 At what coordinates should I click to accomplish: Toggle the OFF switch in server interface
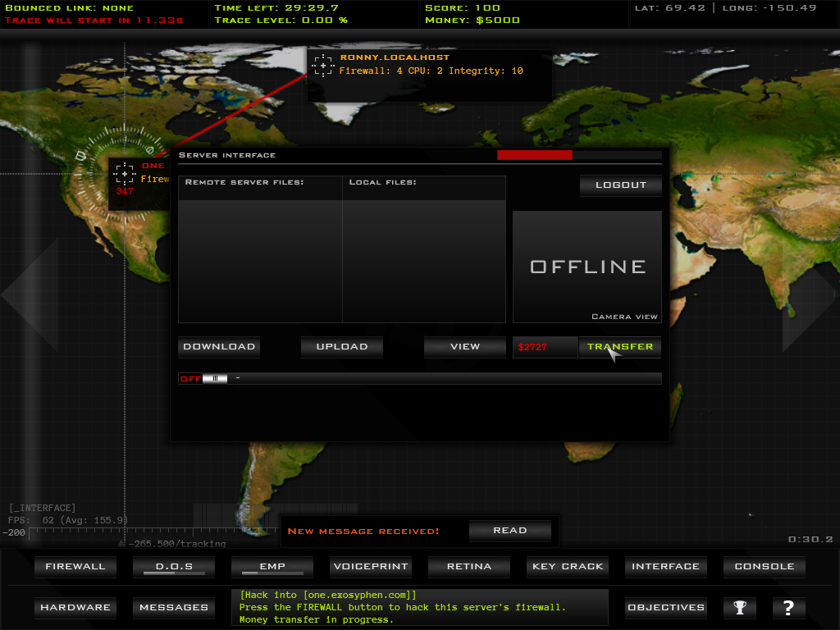coord(203,378)
